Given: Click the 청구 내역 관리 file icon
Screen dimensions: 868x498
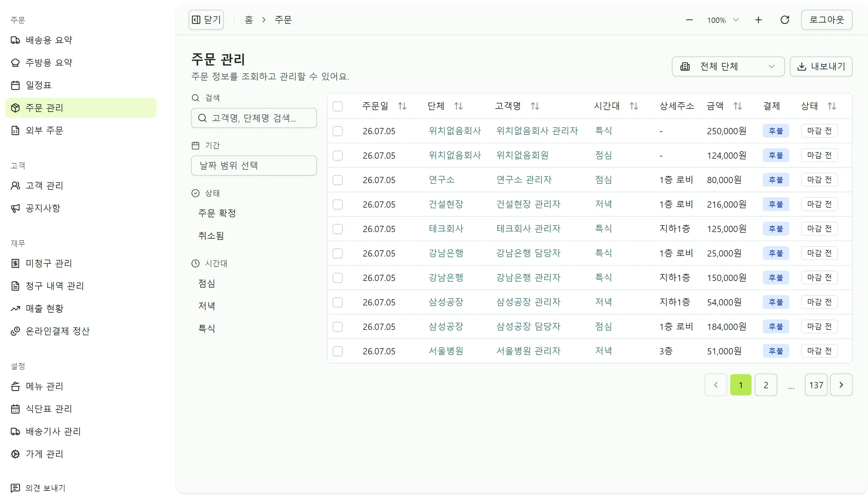Looking at the screenshot, I should 15,286.
